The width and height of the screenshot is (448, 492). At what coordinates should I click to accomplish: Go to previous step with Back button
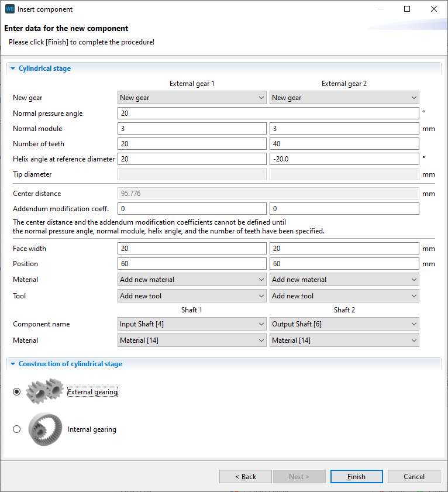246,477
